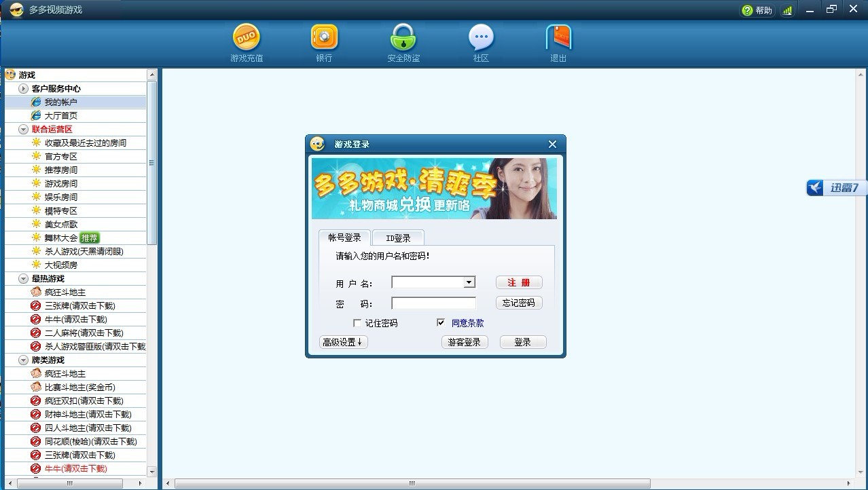
Task: Select the 帐号登录 tab
Action: pos(344,238)
